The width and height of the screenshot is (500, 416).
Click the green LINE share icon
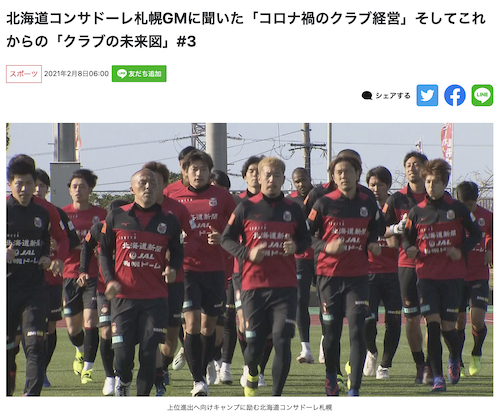point(482,96)
